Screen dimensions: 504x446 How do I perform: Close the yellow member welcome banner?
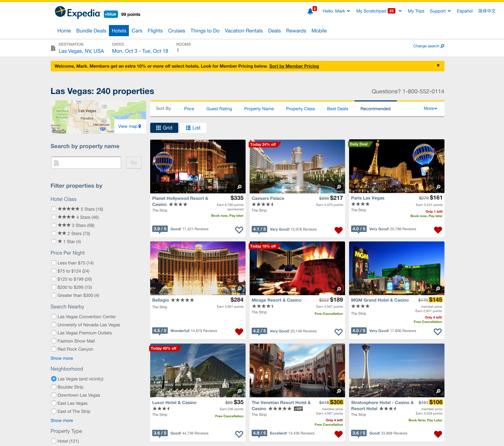(x=438, y=65)
